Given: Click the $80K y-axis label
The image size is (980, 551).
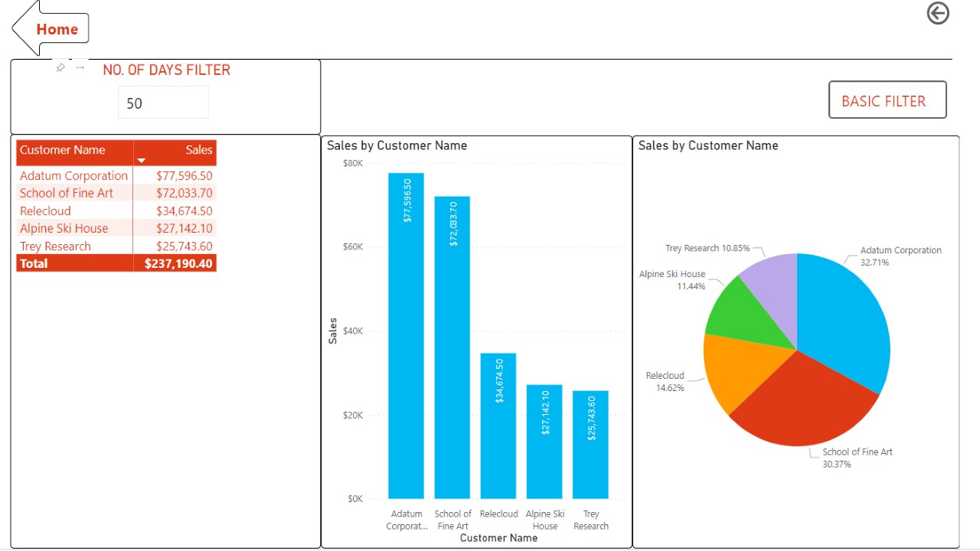Looking at the screenshot, I should click(x=353, y=163).
